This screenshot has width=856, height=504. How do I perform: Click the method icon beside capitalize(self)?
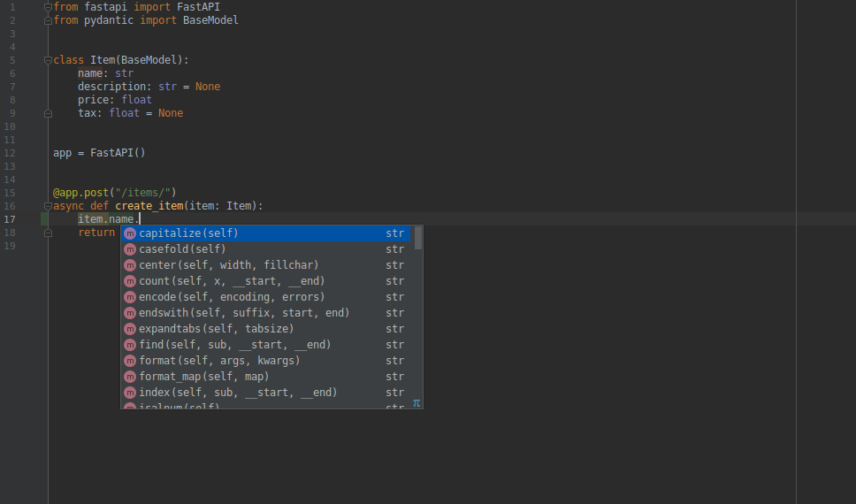[x=130, y=233]
